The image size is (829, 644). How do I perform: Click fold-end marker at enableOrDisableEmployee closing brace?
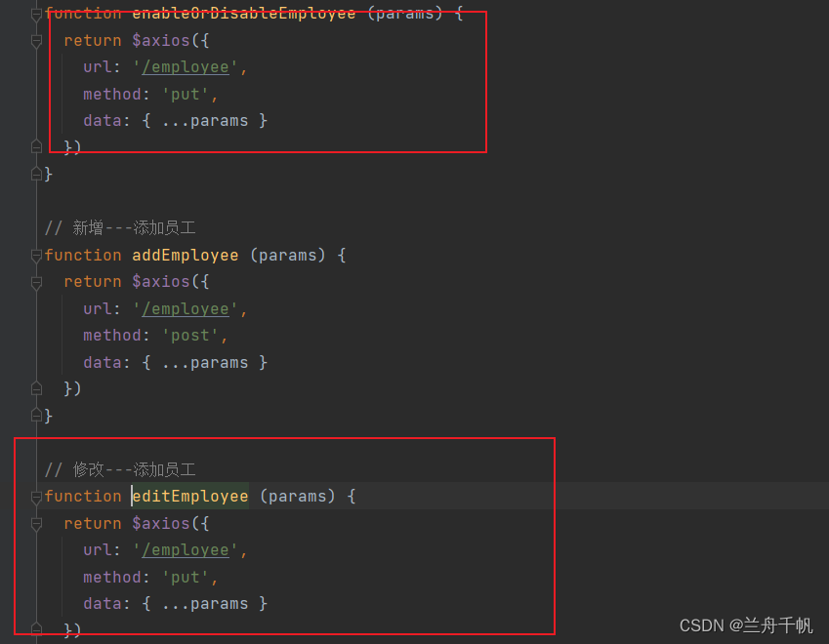click(37, 174)
